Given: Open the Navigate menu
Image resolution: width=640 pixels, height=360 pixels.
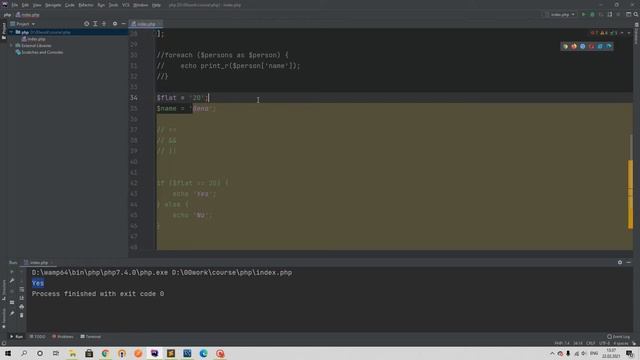Looking at the screenshot, I should coord(53,5).
